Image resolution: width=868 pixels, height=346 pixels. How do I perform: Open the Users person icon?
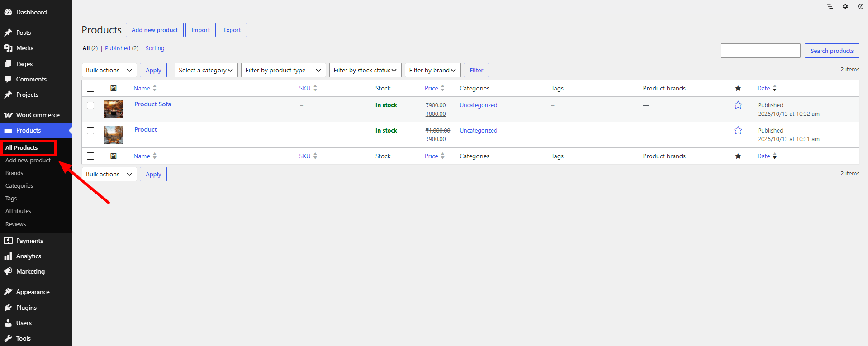coord(8,323)
